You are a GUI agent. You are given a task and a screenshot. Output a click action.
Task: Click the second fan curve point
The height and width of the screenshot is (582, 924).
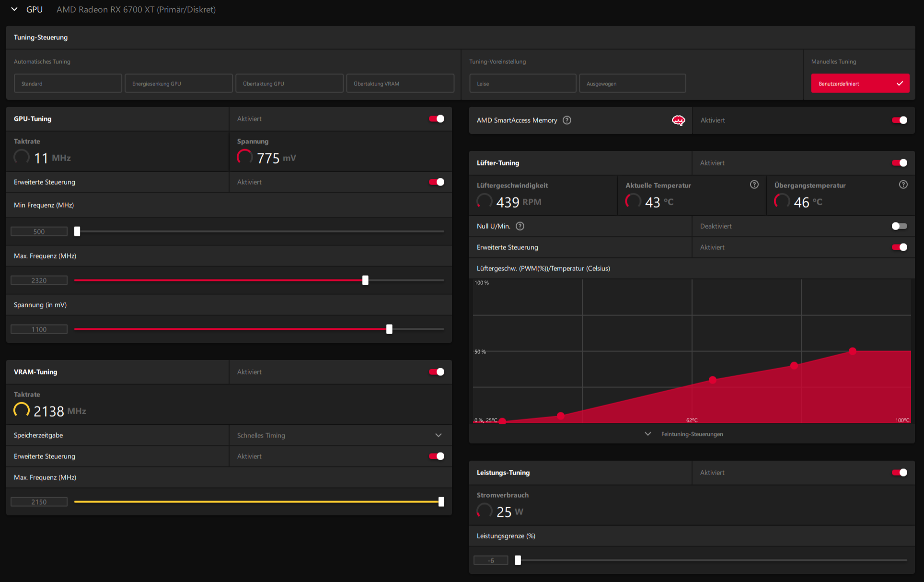(x=561, y=416)
